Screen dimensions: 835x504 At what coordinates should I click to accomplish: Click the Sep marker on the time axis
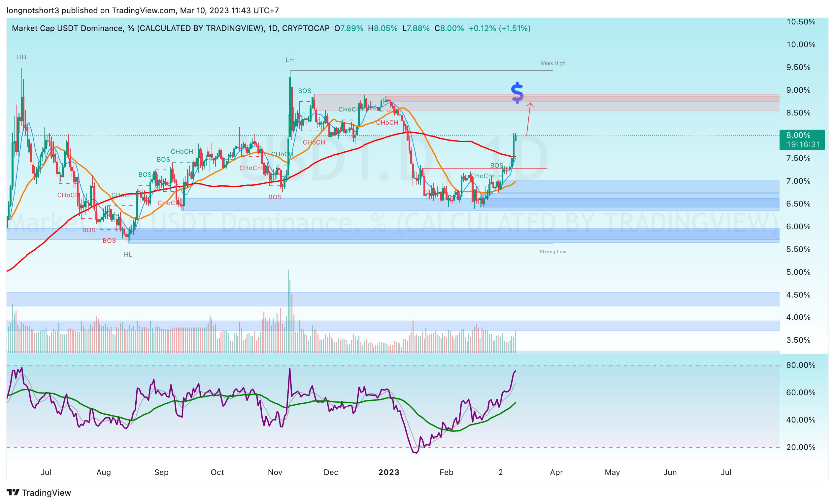[161, 472]
